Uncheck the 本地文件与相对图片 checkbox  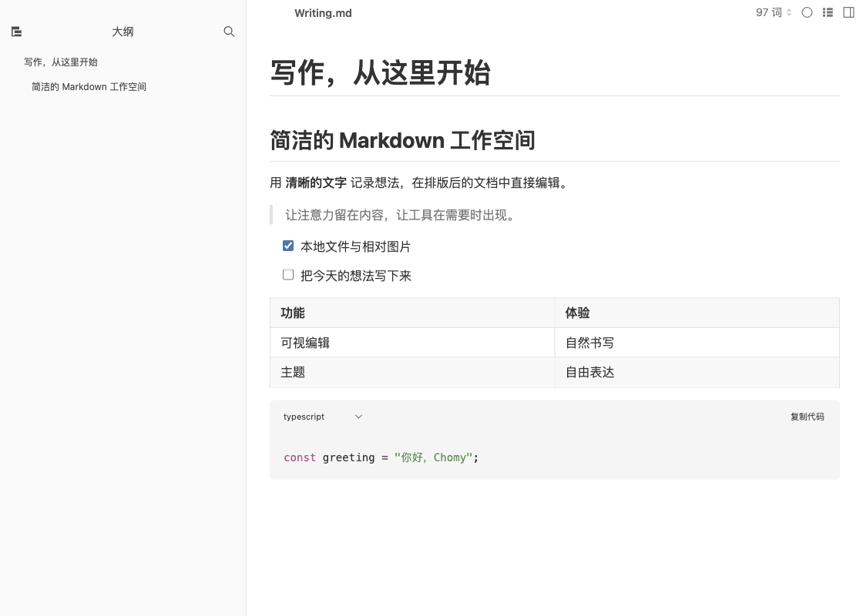pos(288,246)
